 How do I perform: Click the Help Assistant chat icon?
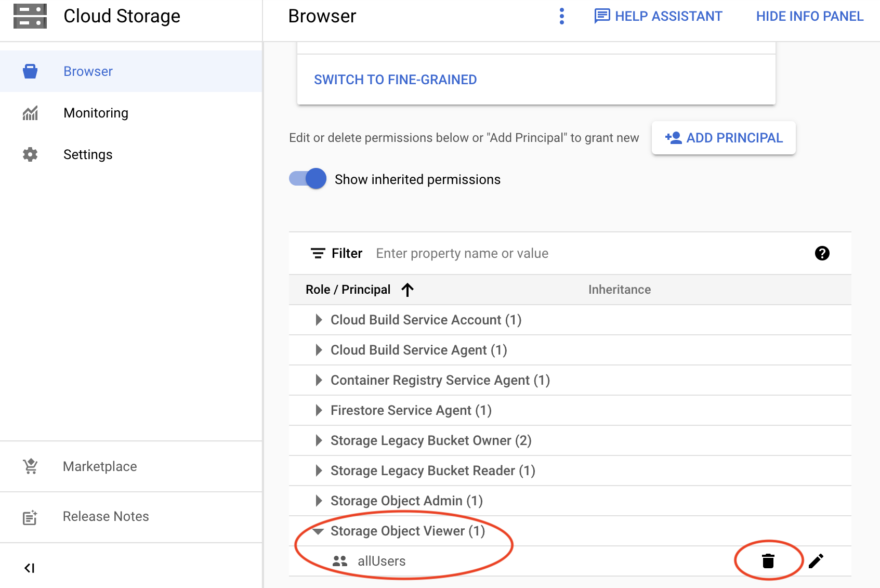tap(602, 16)
